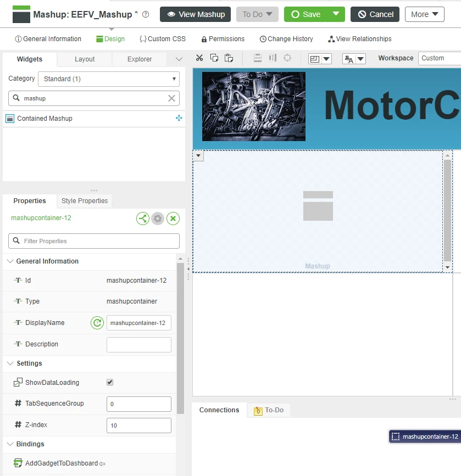Click the Contained Mashup widget move handle
Viewport: 461px width, 476px height.
coord(179,118)
